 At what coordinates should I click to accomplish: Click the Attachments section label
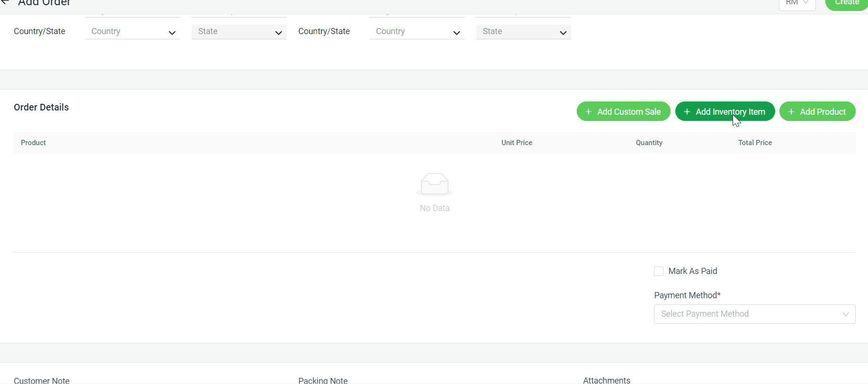[x=607, y=380]
